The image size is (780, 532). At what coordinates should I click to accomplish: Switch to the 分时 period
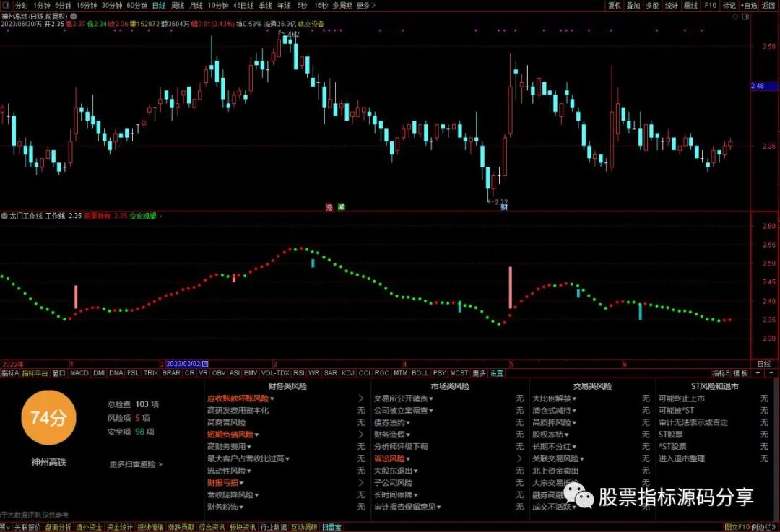point(22,6)
